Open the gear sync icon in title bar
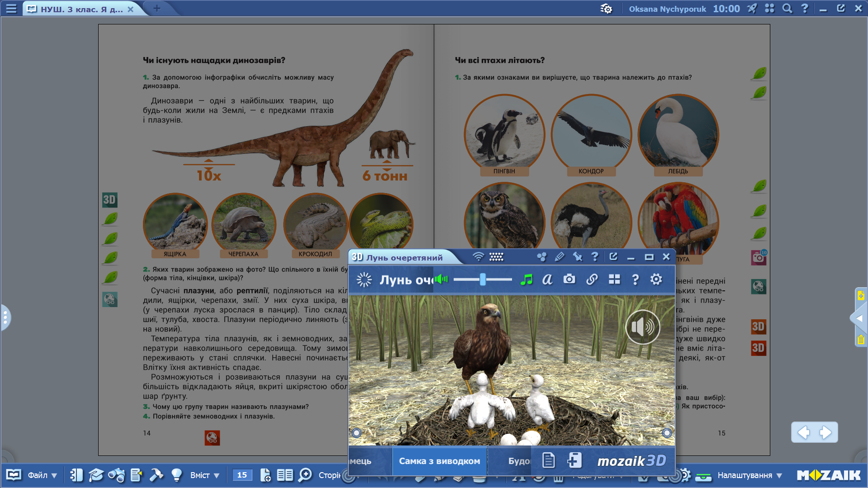Image resolution: width=868 pixels, height=488 pixels. tap(606, 9)
